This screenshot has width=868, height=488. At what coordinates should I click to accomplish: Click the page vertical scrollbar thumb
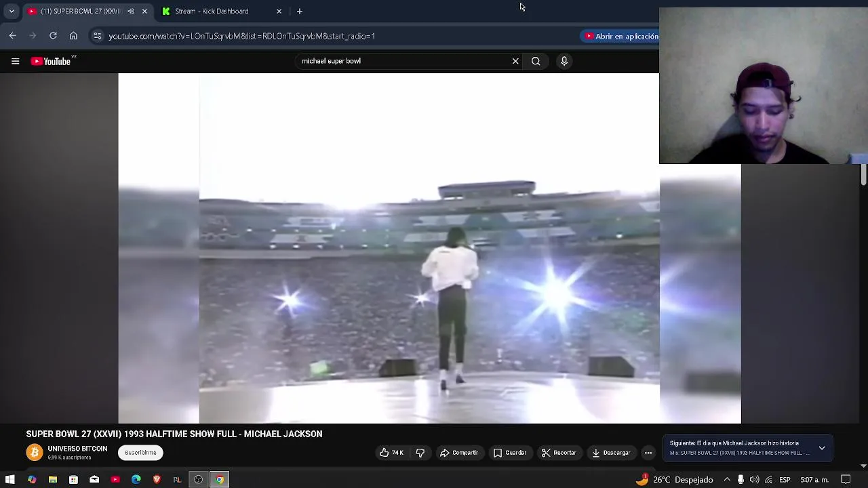[863, 174]
